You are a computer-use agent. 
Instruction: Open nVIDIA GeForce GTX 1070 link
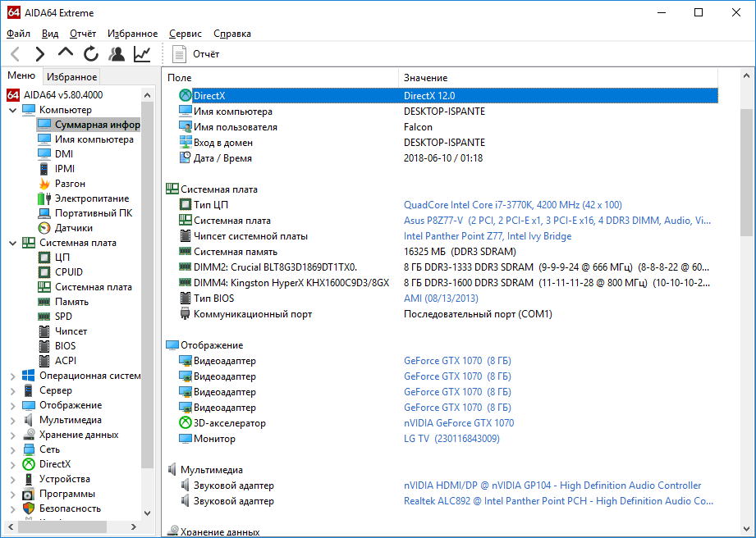click(459, 423)
